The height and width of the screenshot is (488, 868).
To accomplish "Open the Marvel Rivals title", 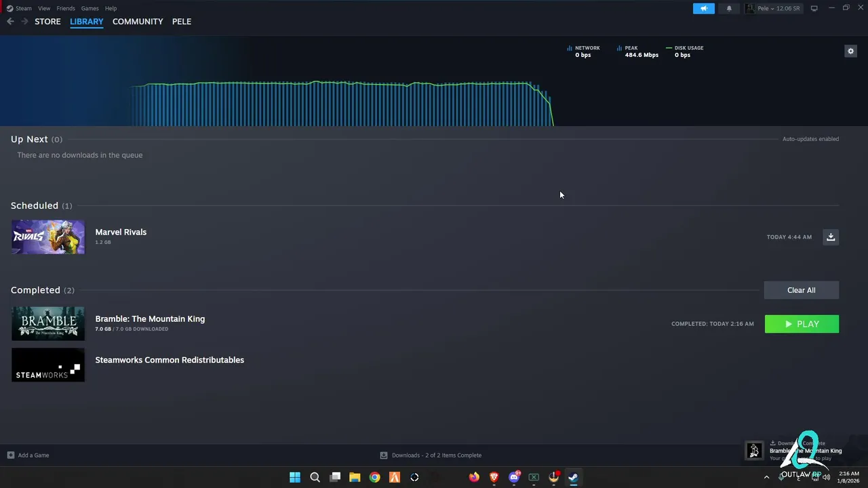I will (121, 232).
